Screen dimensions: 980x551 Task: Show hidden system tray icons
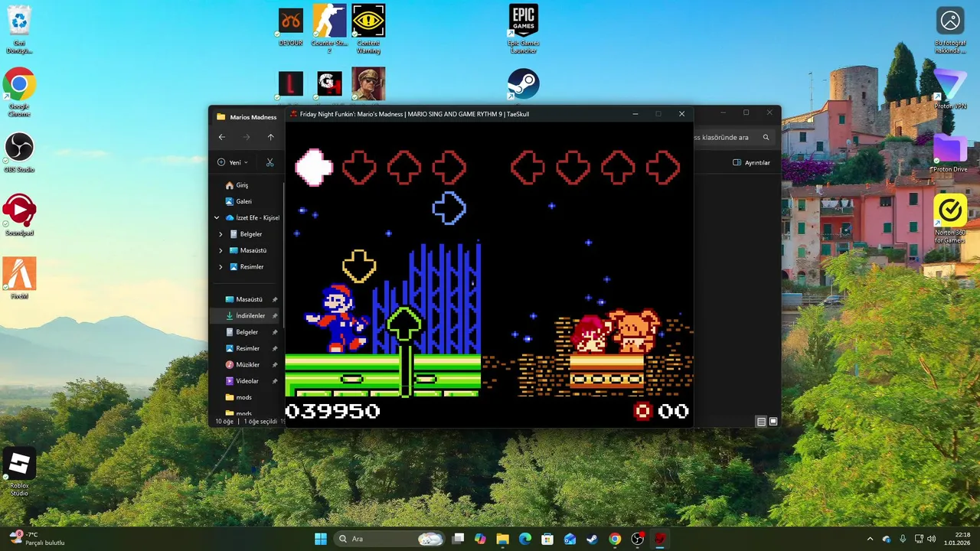[x=870, y=539]
